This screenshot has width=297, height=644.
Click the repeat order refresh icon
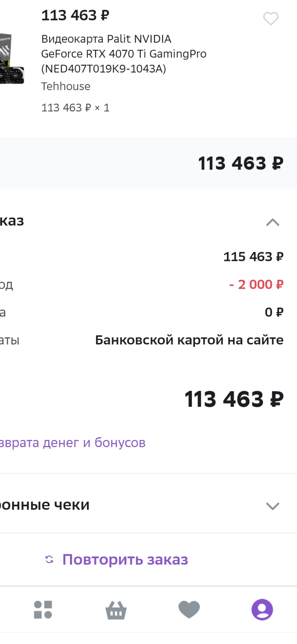[x=50, y=560]
